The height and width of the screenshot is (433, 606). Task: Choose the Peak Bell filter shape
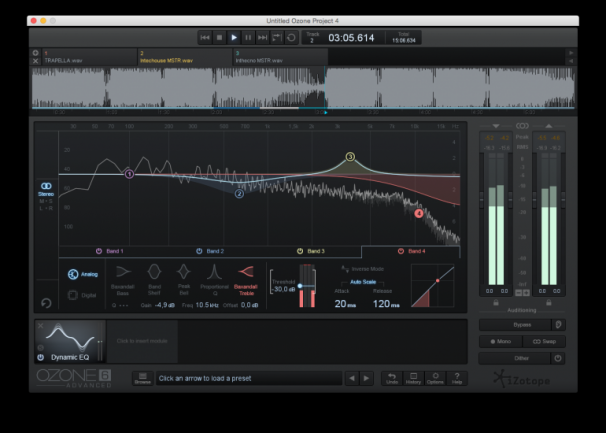click(x=183, y=271)
